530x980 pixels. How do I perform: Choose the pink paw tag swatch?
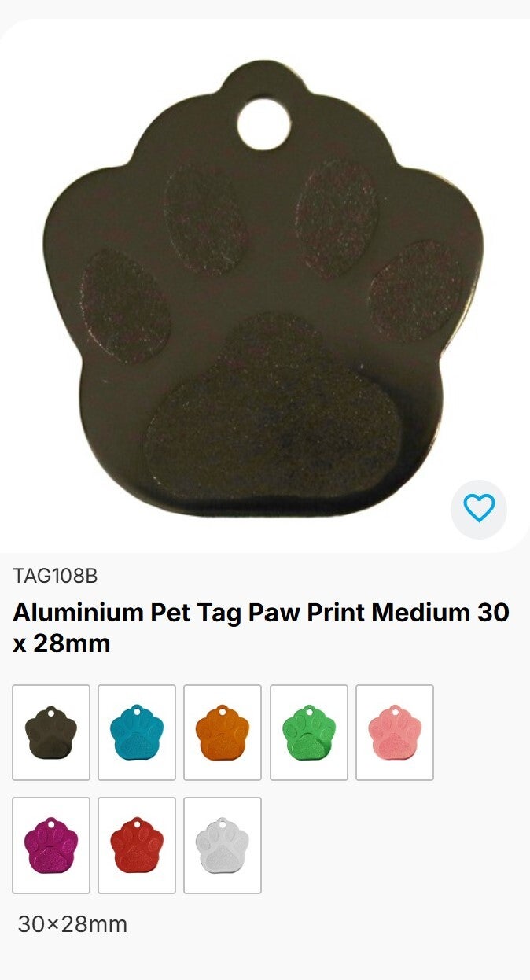tap(395, 732)
